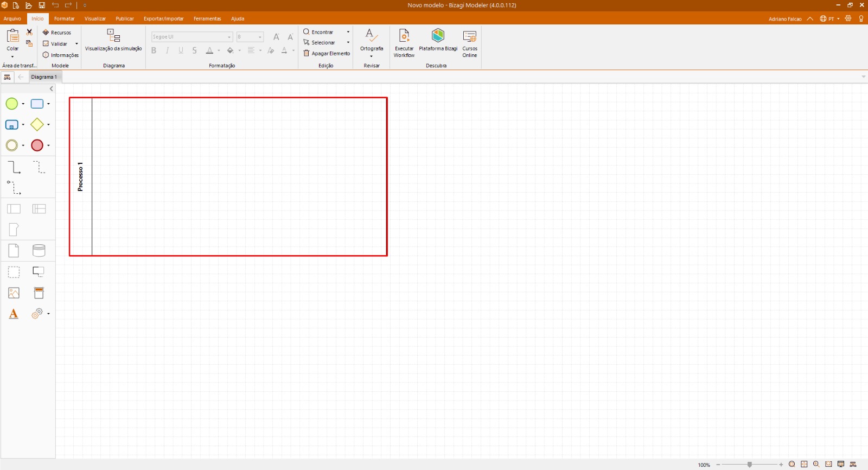Select the red End Event shape
The width and height of the screenshot is (868, 470).
[37, 145]
